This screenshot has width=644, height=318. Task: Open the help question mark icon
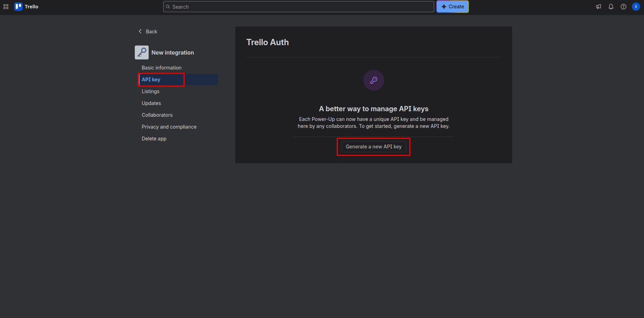(624, 7)
